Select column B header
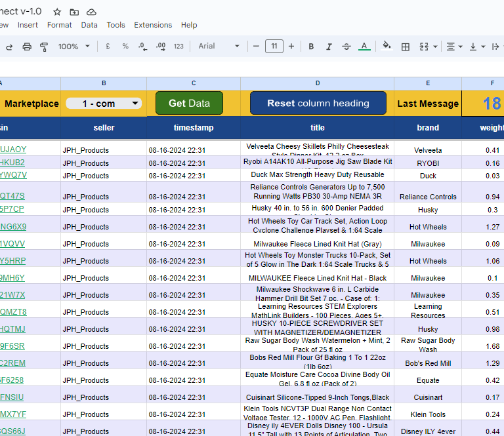This screenshot has width=504, height=436. point(104,83)
